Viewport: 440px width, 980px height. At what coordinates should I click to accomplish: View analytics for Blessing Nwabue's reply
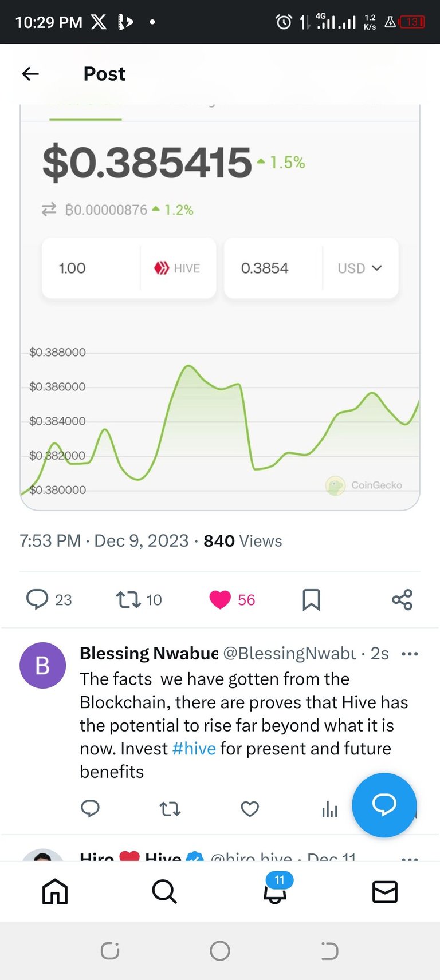click(329, 808)
